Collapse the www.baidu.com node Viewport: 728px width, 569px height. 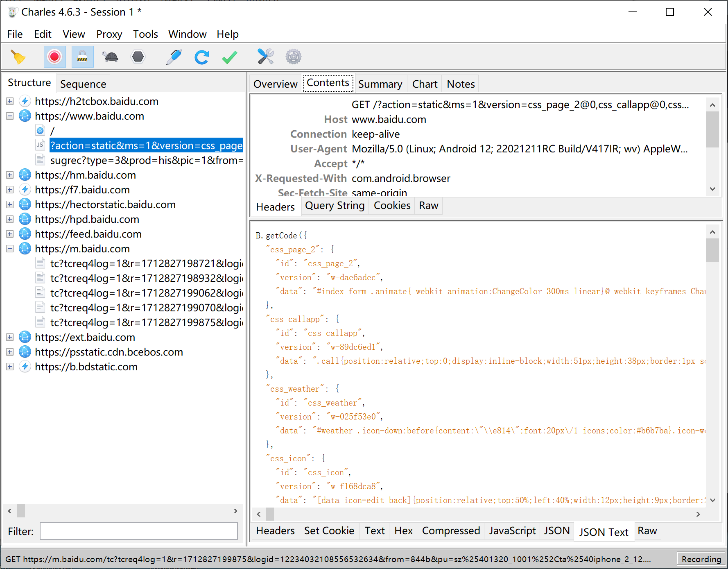(x=10, y=116)
